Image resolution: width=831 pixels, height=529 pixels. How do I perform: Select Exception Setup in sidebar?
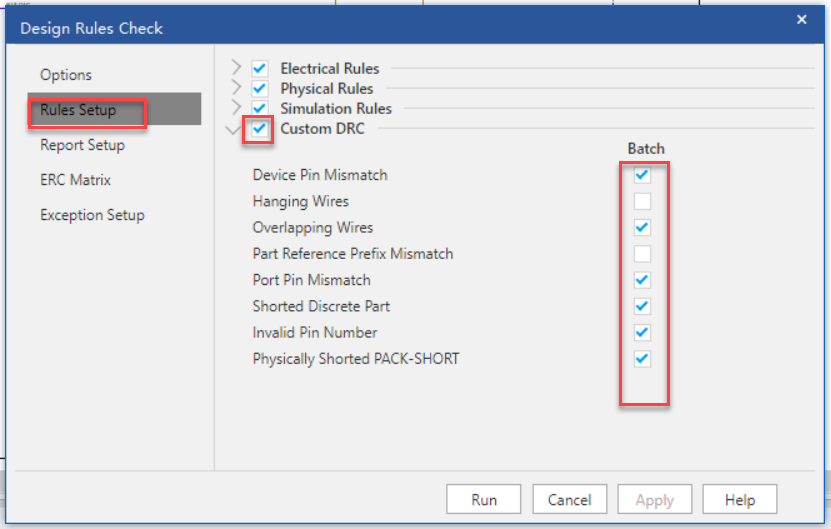click(x=92, y=215)
